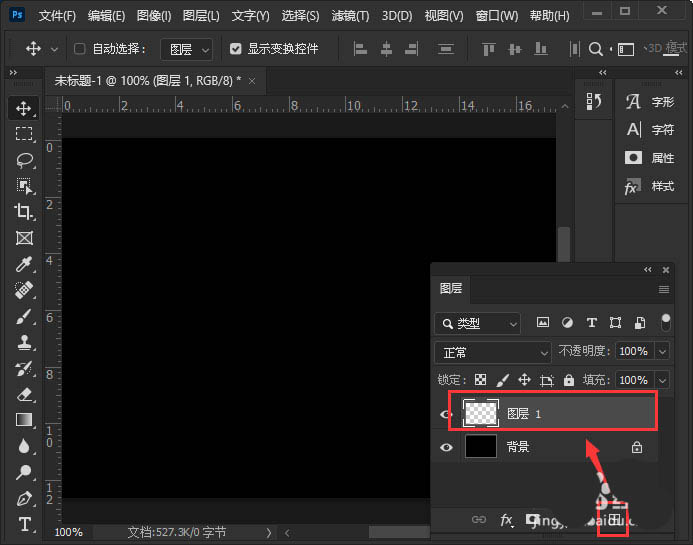Screen dimensions: 693x545
Task: Open the 图层 auto-select dropdown
Action: coord(187,49)
